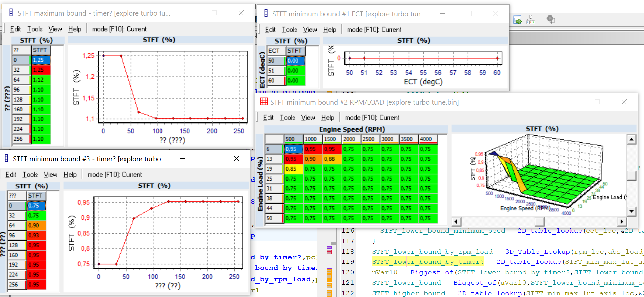Click the right arrow of 3D graph horizontal scrollbar
The image size is (644, 297).
[621, 221]
